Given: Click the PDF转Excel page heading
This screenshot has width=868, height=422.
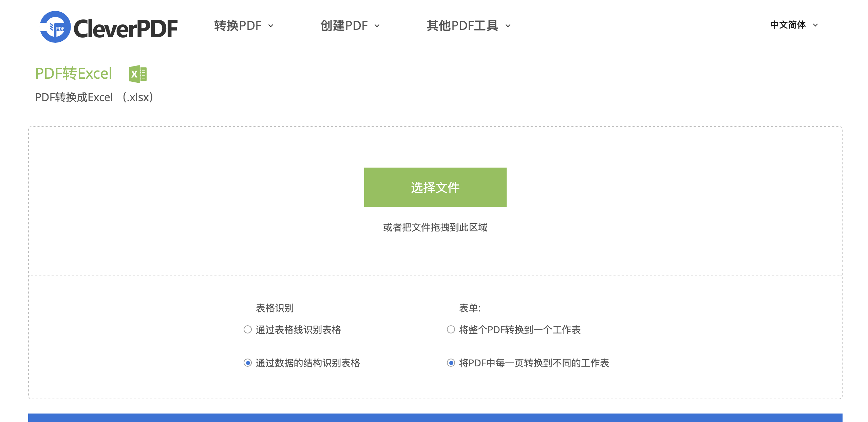Looking at the screenshot, I should [x=74, y=74].
